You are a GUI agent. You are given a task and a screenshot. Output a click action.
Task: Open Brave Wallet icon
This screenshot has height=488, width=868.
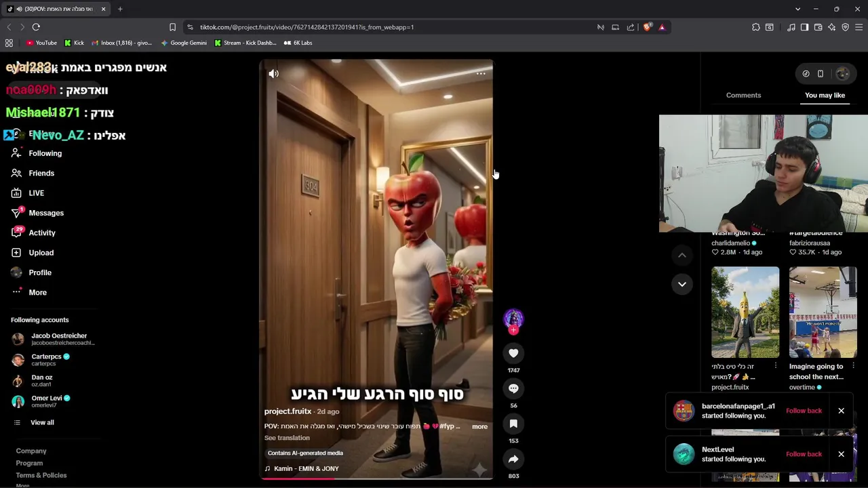(x=818, y=27)
